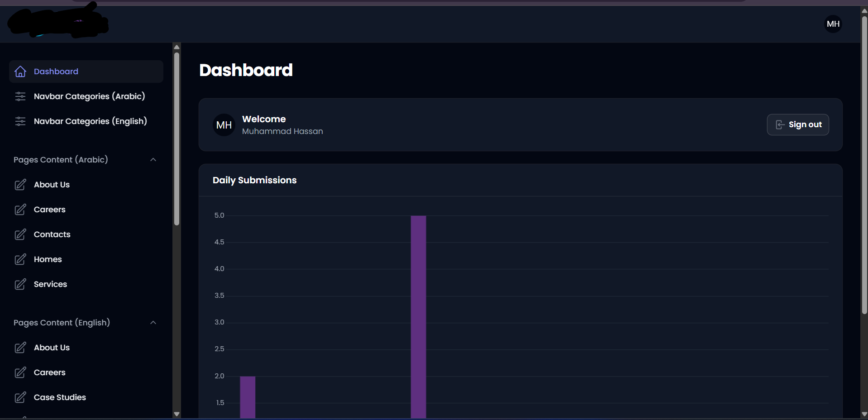Click the edit icon beside Case Studies
Viewport: 868px width, 420px height.
20,397
